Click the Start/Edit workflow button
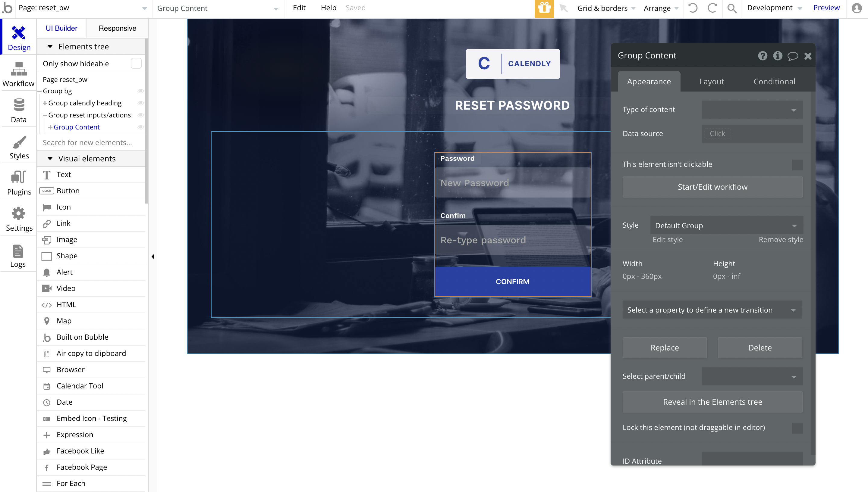Screen dimensions: 868x492 tap(712, 187)
